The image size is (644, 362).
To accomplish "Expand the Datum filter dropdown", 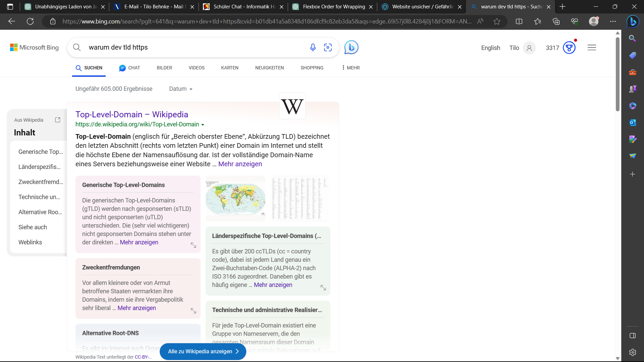I will click(180, 89).
